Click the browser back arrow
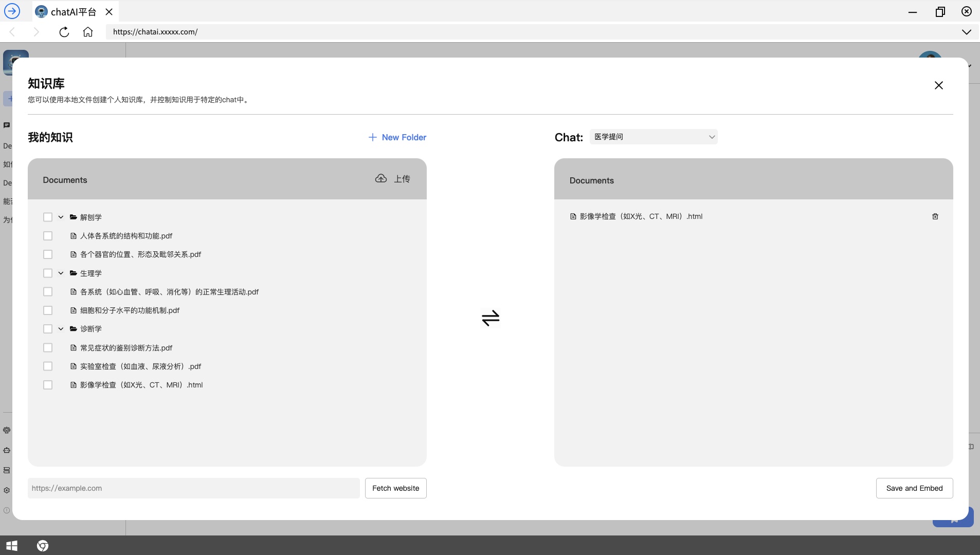This screenshot has width=980, height=555. (12, 32)
